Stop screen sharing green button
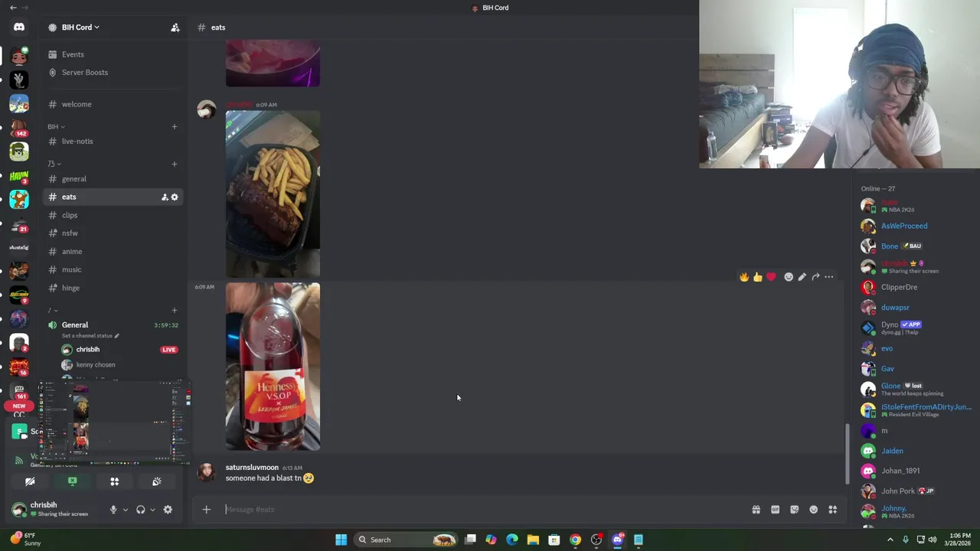Screen dimensions: 980x551 point(72,481)
